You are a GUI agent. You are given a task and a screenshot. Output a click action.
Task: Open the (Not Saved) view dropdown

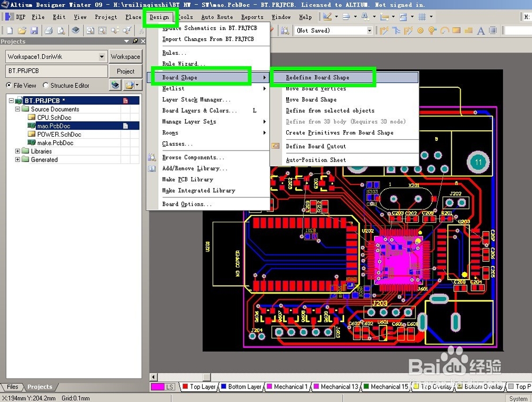click(370, 30)
